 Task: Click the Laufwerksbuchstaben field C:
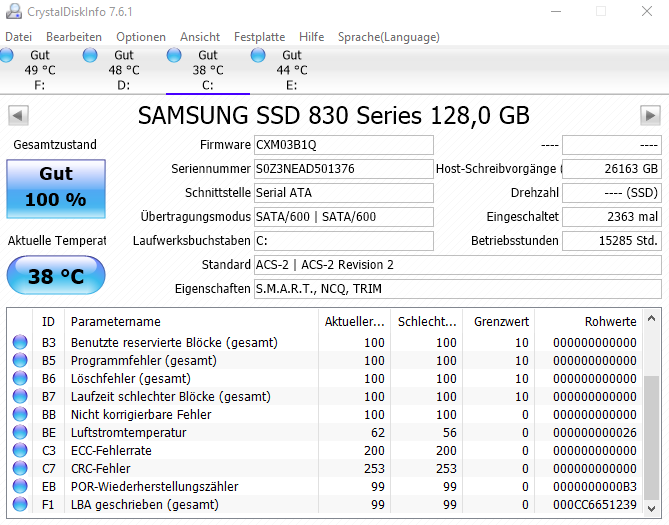tap(344, 241)
